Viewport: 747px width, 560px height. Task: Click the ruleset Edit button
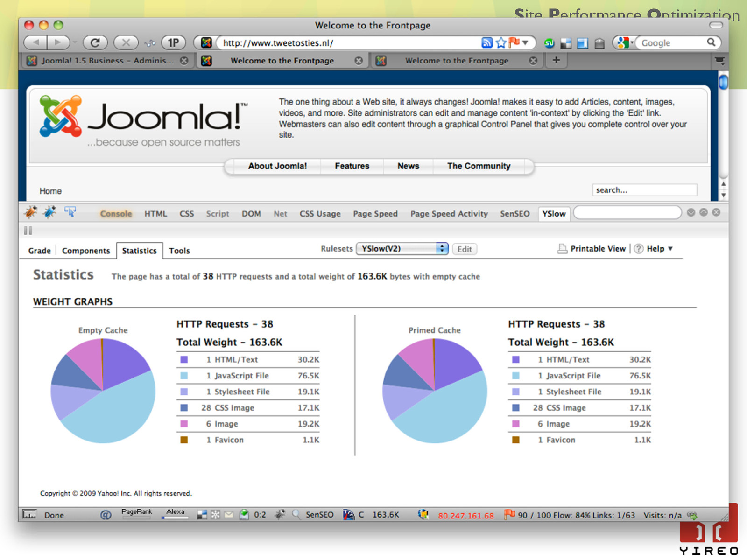click(x=465, y=249)
